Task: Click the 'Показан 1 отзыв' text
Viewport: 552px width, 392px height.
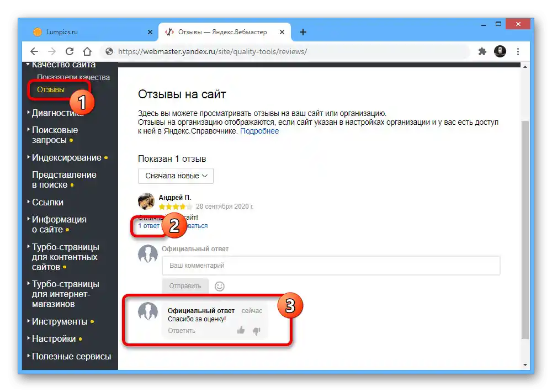Action: (x=172, y=159)
